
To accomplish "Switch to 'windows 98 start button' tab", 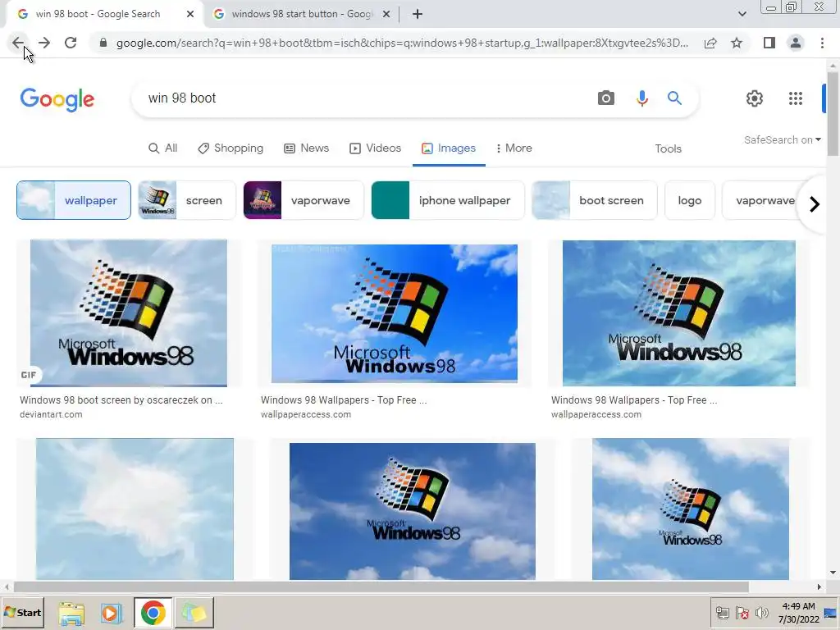I will point(300,15).
